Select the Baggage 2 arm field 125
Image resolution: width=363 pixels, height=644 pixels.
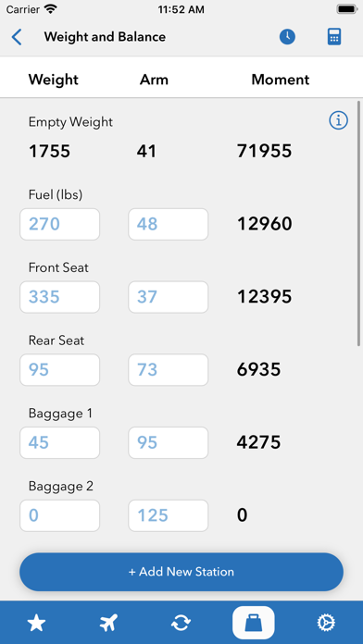pyautogui.click(x=169, y=515)
